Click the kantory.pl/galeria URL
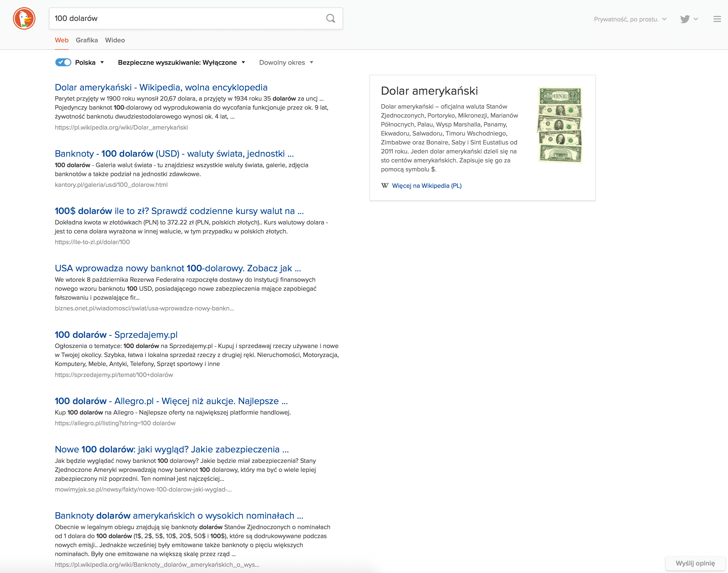 click(111, 185)
